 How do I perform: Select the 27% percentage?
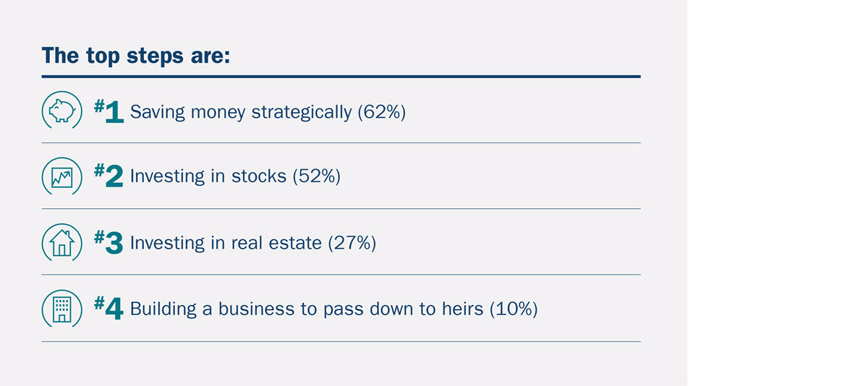(x=352, y=244)
